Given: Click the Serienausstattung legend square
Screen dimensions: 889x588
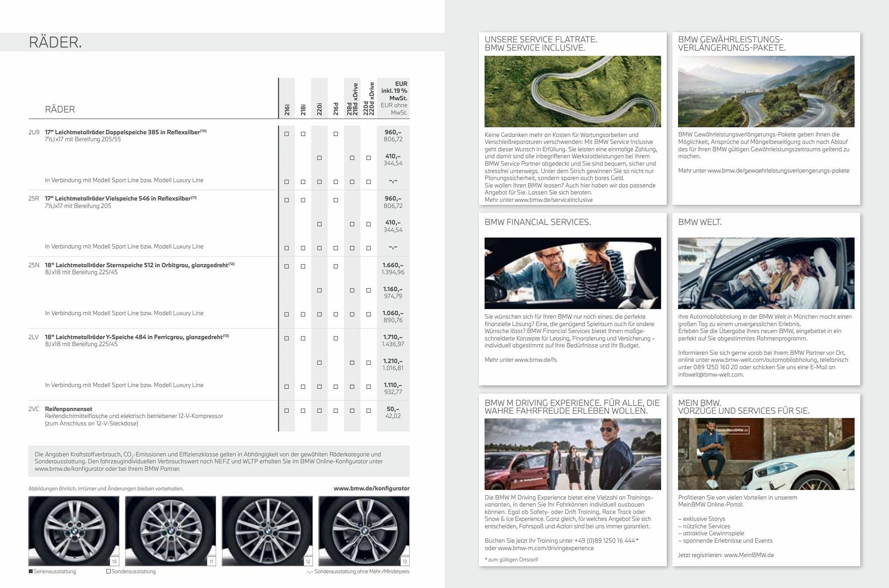Looking at the screenshot, I should [31, 572].
